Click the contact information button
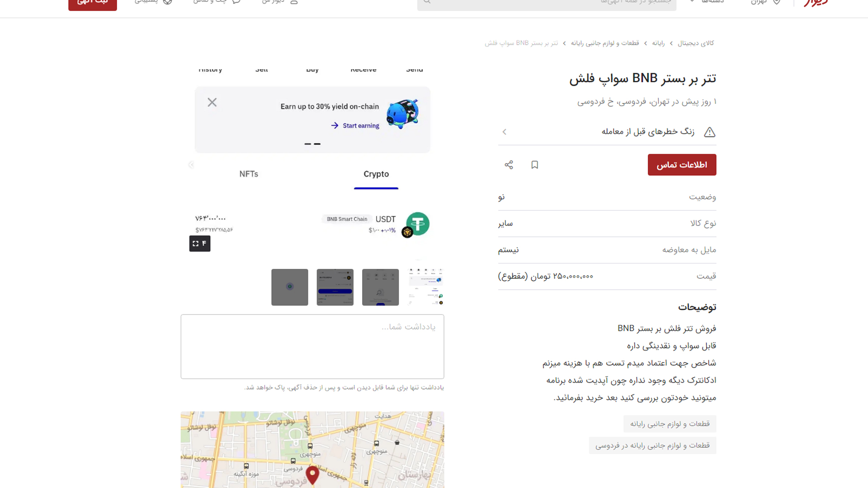Viewport: 868px width, 488px height. coord(681,165)
